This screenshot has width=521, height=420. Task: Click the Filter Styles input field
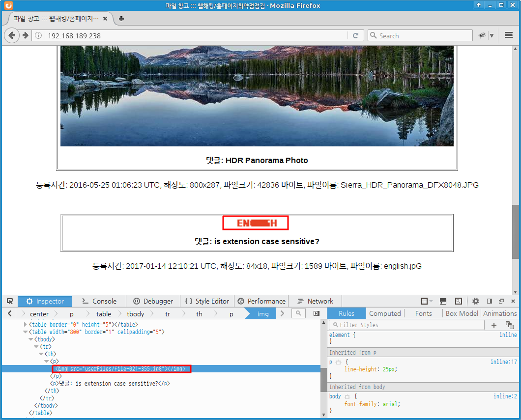406,325
